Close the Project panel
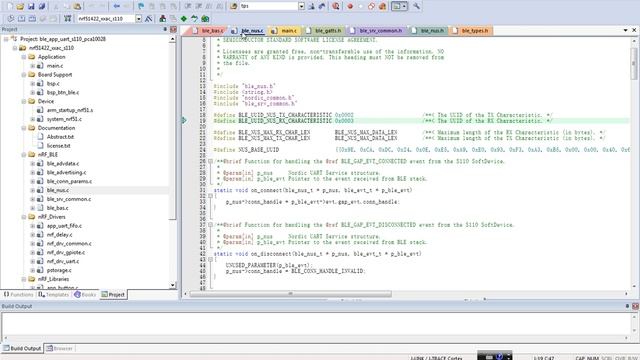The width and height of the screenshot is (640, 360). 173,29
